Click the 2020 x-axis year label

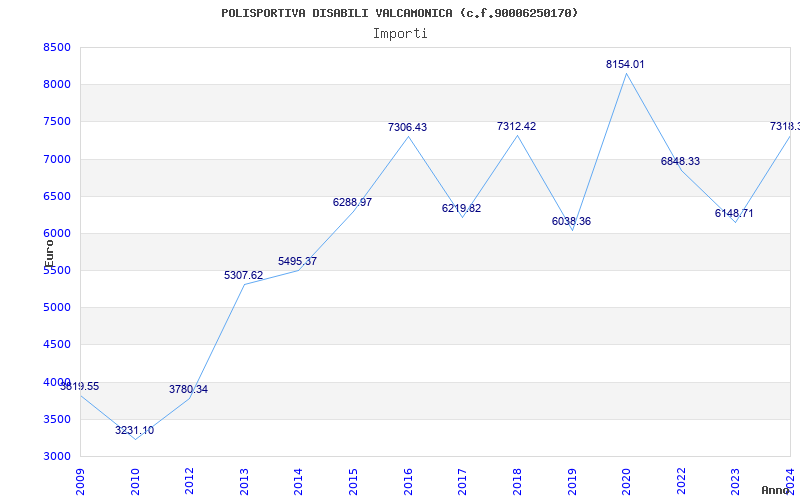click(x=626, y=481)
